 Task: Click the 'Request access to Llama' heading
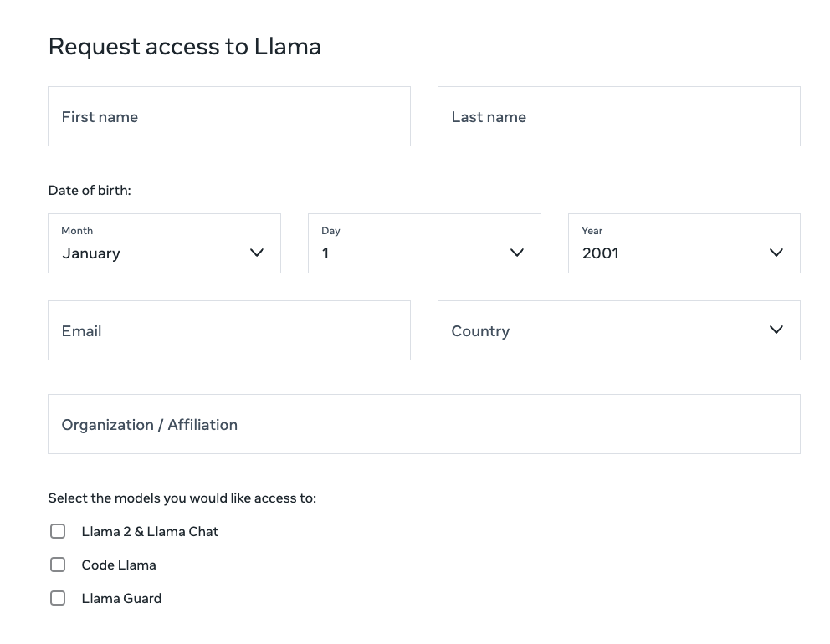pos(184,46)
